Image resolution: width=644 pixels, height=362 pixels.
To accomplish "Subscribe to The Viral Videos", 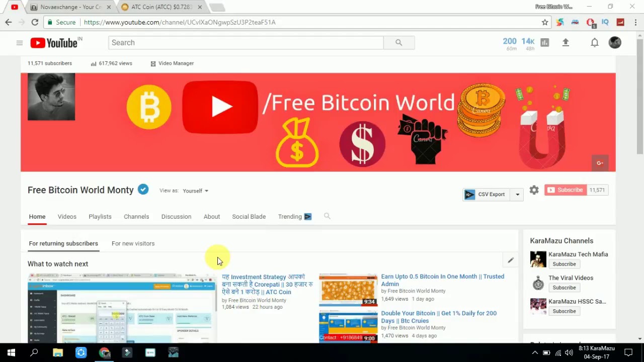I will click(564, 288).
